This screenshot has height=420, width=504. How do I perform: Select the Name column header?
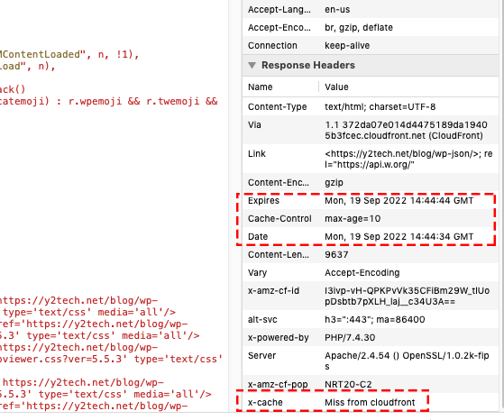click(260, 87)
